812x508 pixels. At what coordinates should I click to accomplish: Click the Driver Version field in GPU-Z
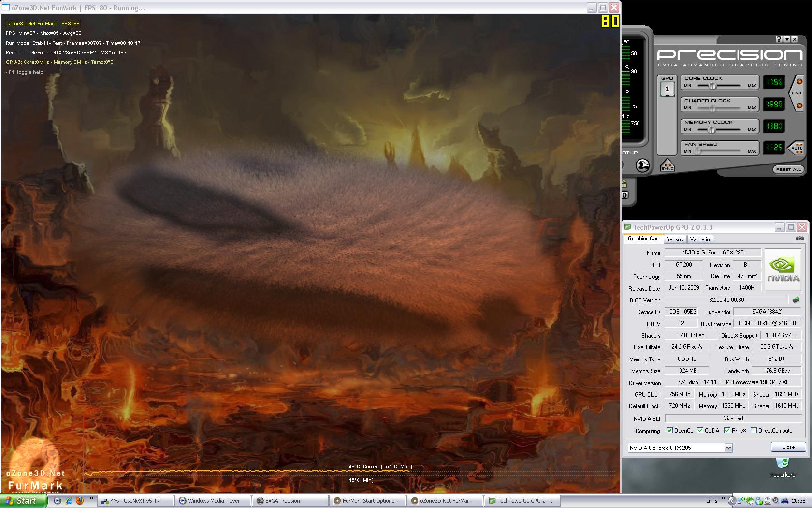pos(733,382)
